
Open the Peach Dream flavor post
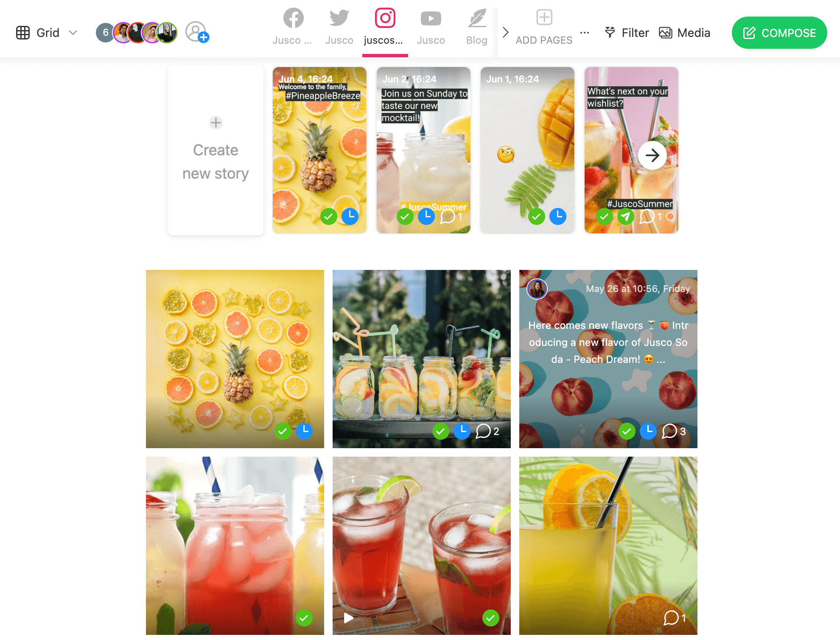[608, 359]
